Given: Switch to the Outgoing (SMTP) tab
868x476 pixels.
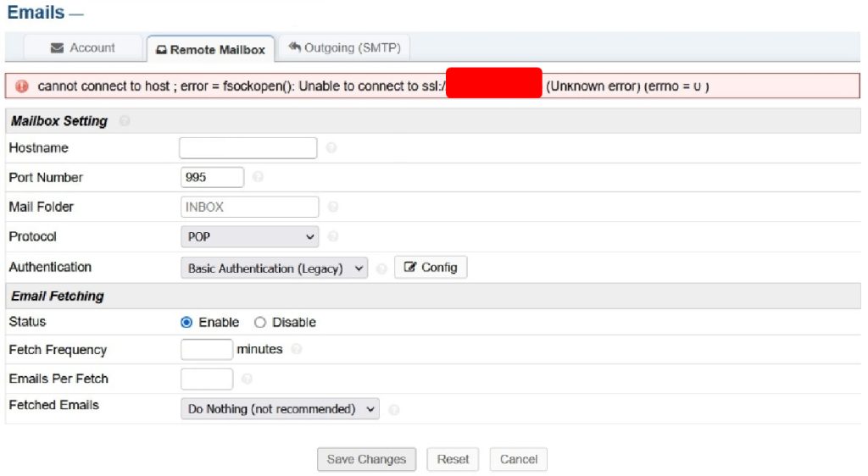Looking at the screenshot, I should tap(344, 48).
